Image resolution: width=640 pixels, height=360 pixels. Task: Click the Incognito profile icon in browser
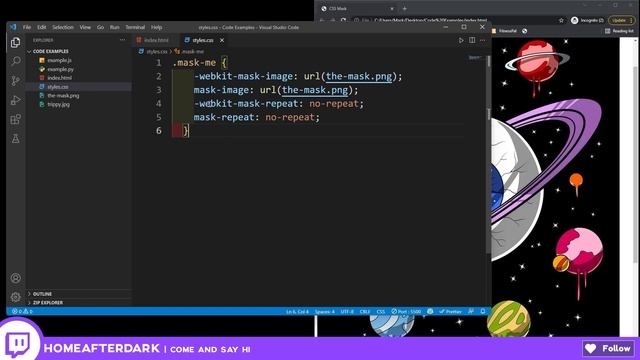pyautogui.click(x=587, y=20)
